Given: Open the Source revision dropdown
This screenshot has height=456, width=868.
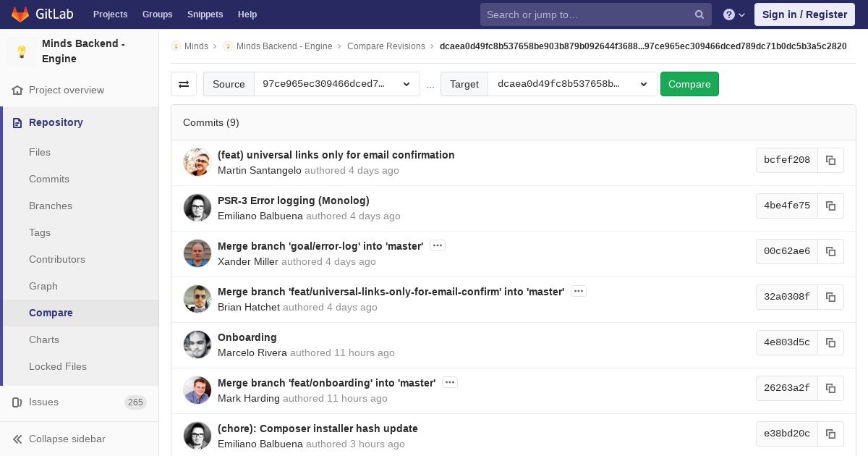Looking at the screenshot, I should click(337, 84).
